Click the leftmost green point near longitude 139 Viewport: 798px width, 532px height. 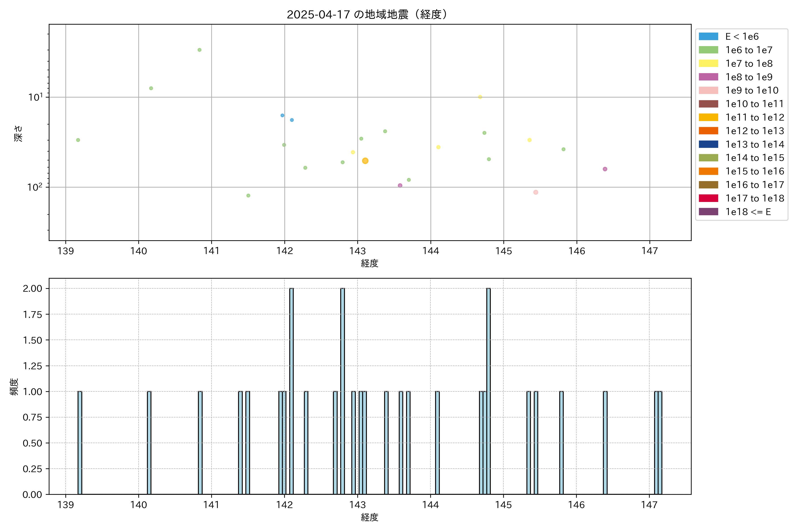[x=78, y=140]
